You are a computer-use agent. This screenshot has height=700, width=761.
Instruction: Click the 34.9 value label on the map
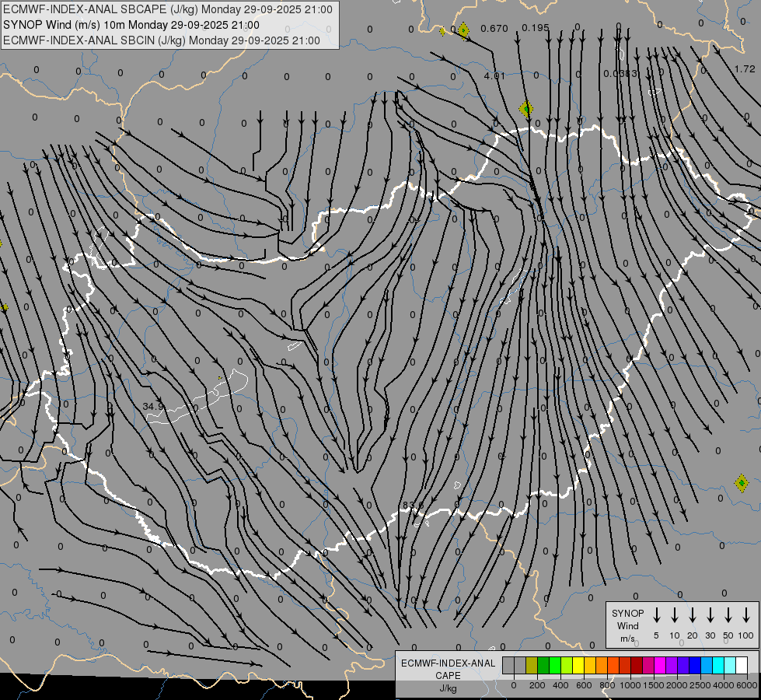click(x=153, y=406)
